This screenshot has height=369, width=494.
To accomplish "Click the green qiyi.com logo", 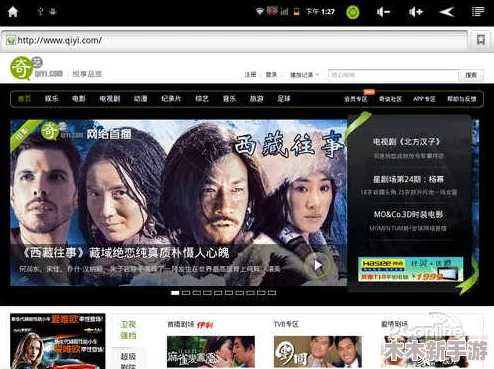I will click(36, 68).
